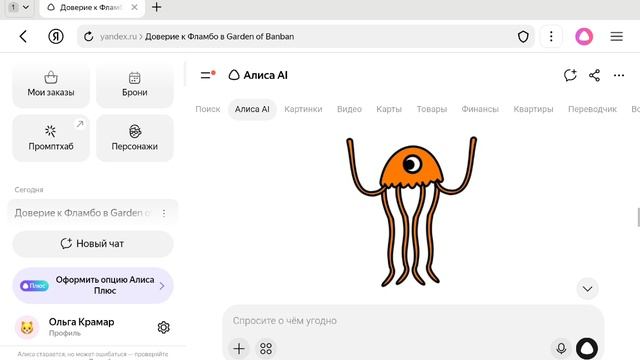Switch to the Товары tab
Screen dimensions: 640x360
432,109
